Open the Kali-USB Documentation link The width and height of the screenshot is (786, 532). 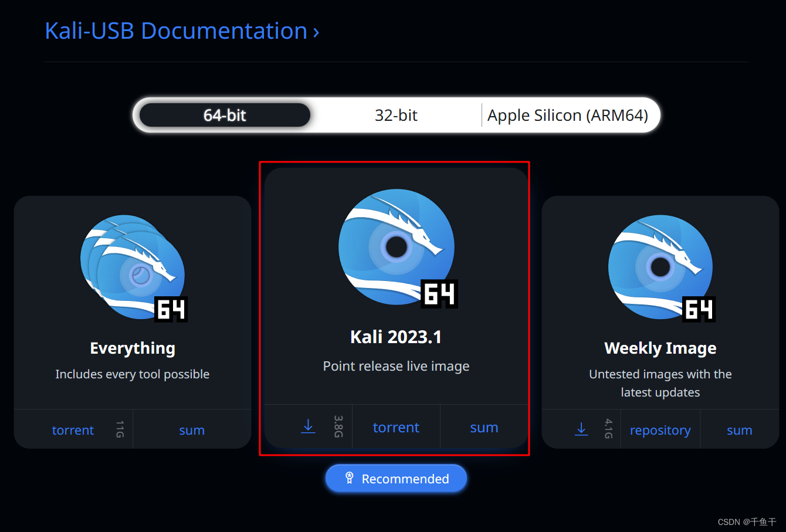(x=182, y=31)
